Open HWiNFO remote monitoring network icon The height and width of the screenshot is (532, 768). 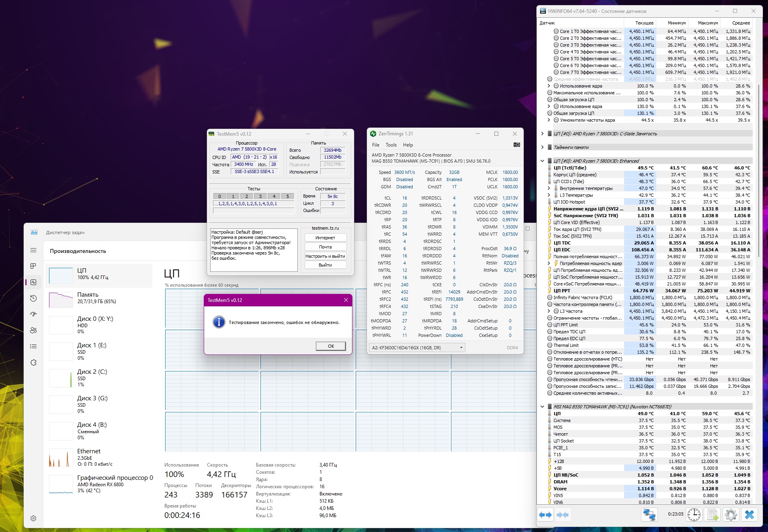click(x=649, y=514)
